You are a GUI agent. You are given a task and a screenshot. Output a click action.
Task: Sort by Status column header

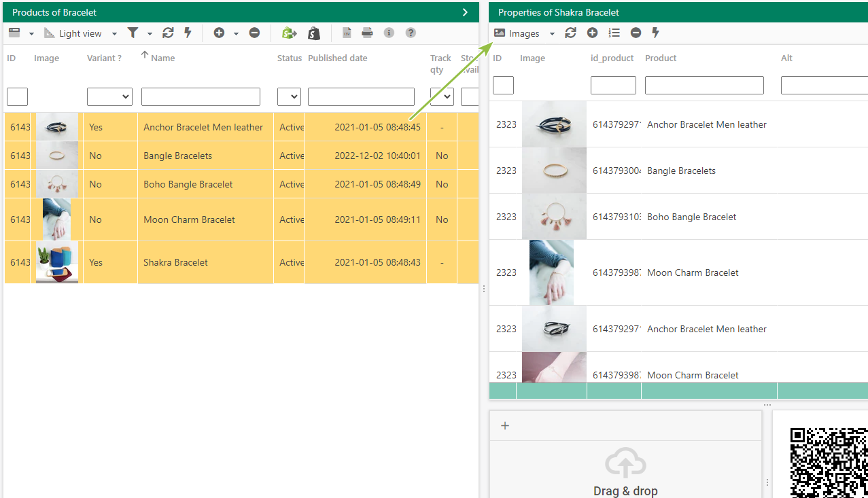pyautogui.click(x=290, y=58)
